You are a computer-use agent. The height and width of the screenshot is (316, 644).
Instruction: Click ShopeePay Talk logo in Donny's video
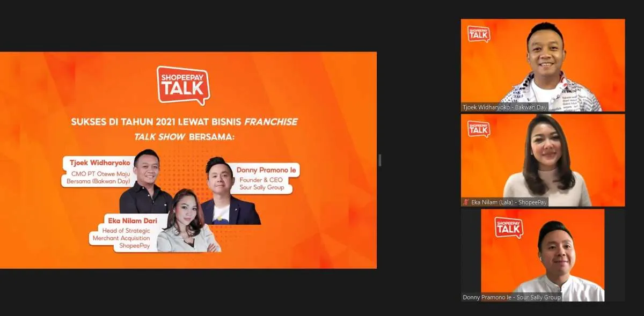pos(508,227)
